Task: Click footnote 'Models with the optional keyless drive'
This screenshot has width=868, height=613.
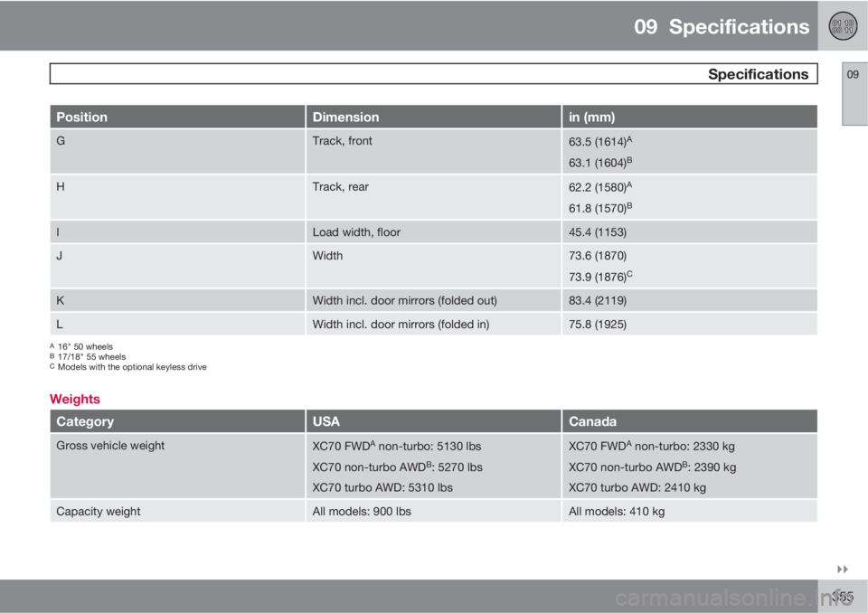Action: click(x=127, y=366)
